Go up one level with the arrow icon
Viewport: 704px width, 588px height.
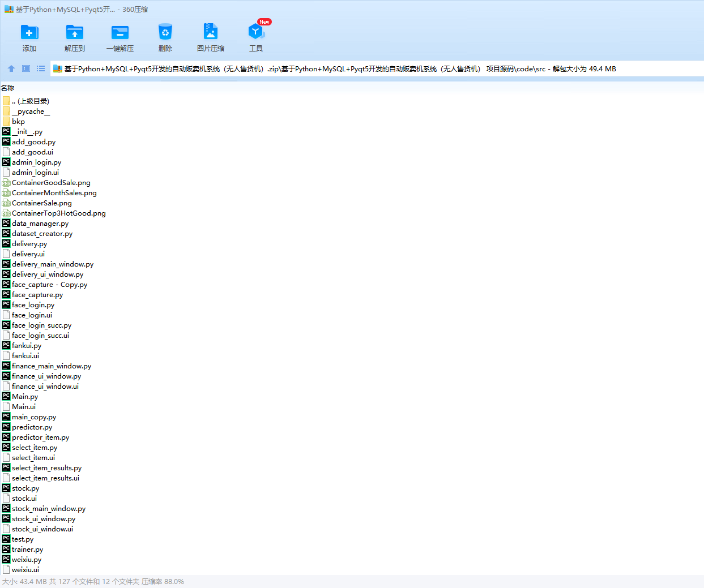(11, 68)
